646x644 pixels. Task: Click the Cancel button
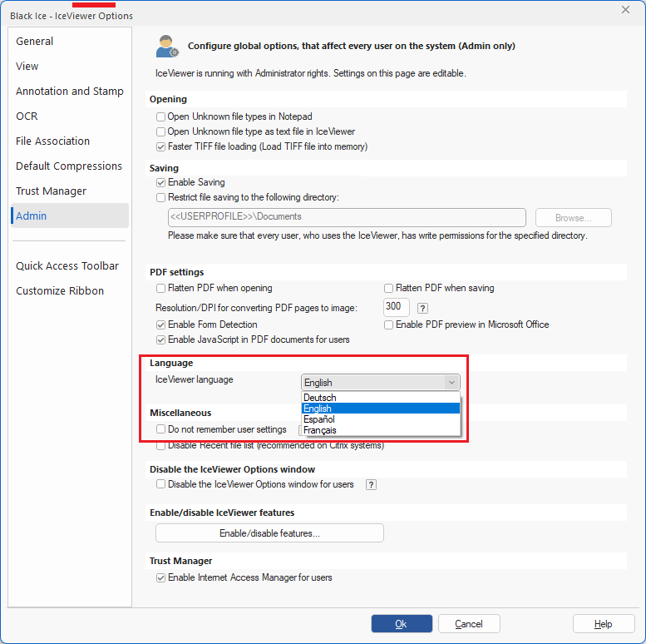point(469,624)
